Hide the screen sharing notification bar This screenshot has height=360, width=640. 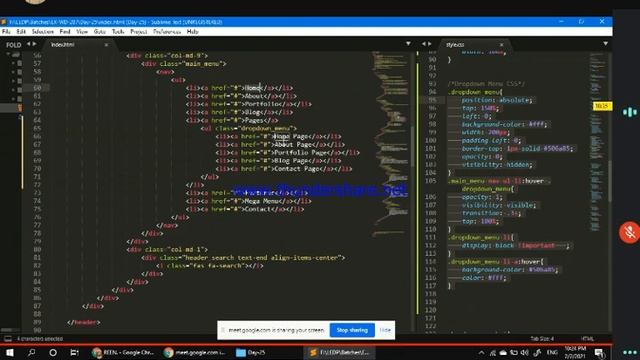(x=385, y=330)
